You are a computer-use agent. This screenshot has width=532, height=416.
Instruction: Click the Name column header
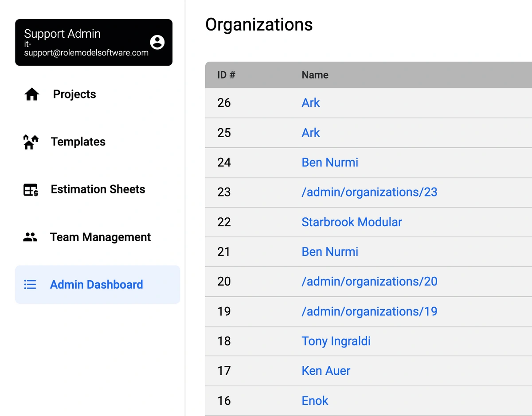pos(315,75)
